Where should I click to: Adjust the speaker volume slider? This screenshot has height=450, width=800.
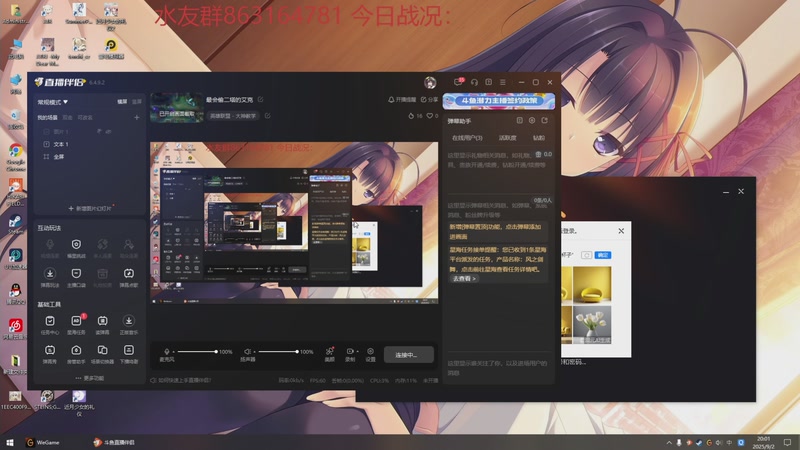278,352
